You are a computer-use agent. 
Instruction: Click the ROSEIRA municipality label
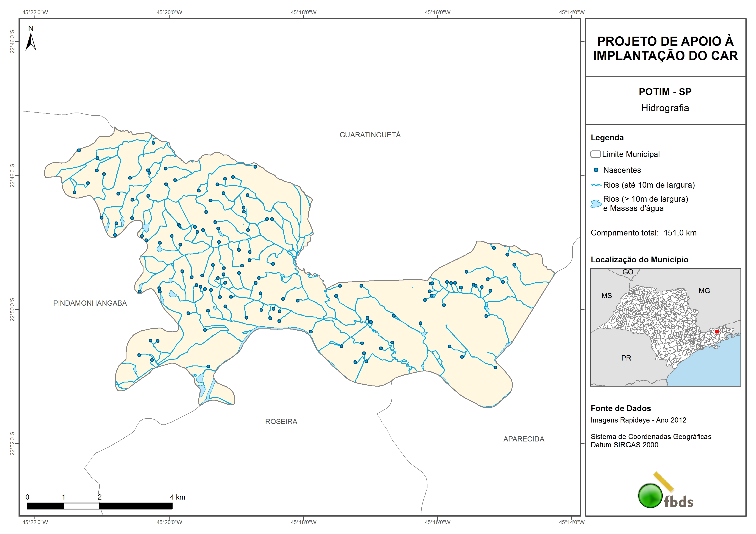(281, 421)
